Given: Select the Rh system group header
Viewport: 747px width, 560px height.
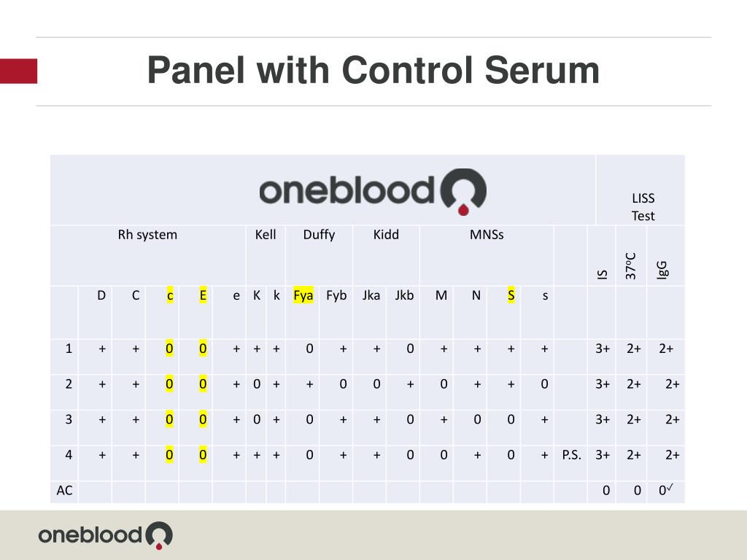Looking at the screenshot, I should click(x=147, y=235).
